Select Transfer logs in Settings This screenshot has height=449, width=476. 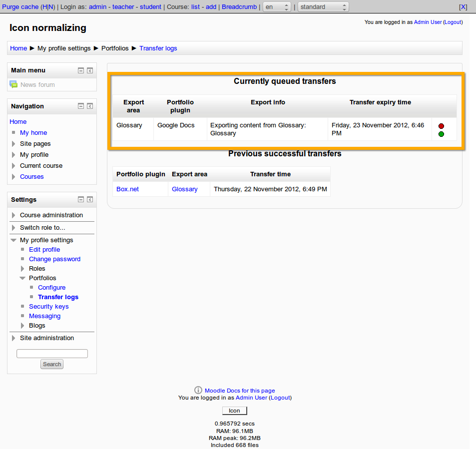point(58,297)
